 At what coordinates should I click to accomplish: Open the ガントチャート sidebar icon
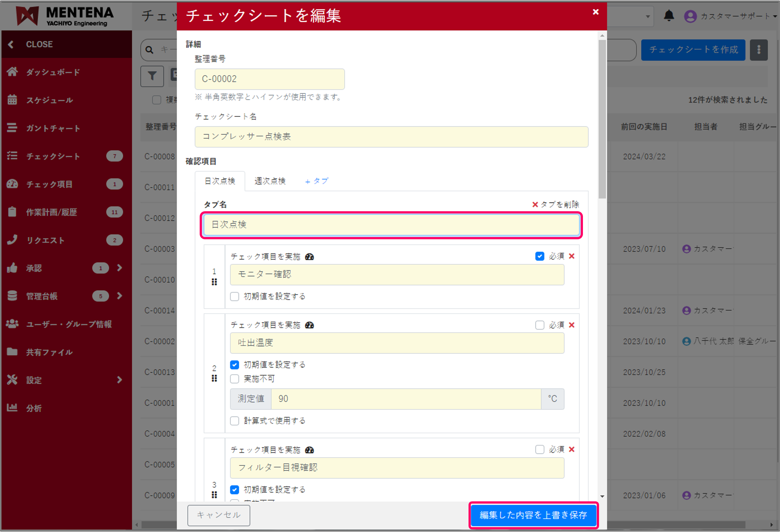(12, 128)
